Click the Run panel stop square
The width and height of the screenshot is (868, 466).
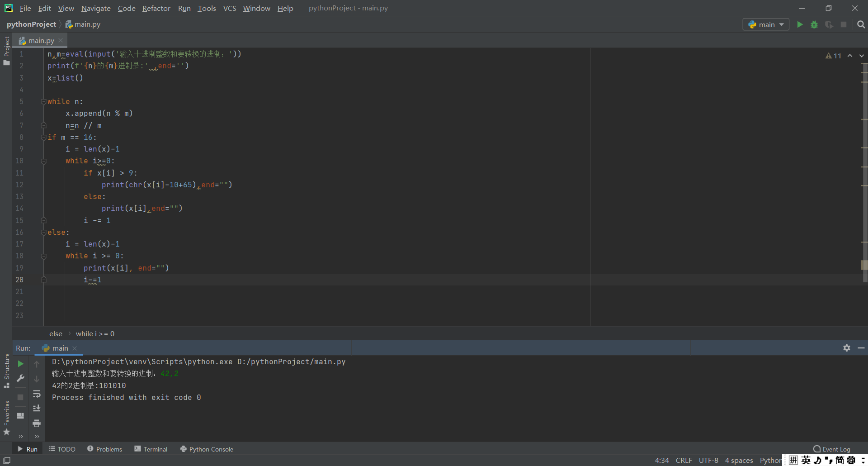tap(20, 397)
